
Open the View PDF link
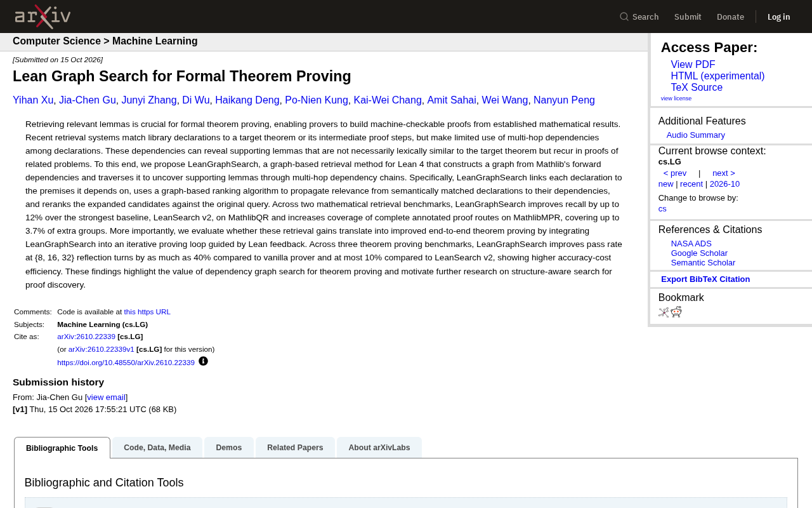click(x=693, y=65)
